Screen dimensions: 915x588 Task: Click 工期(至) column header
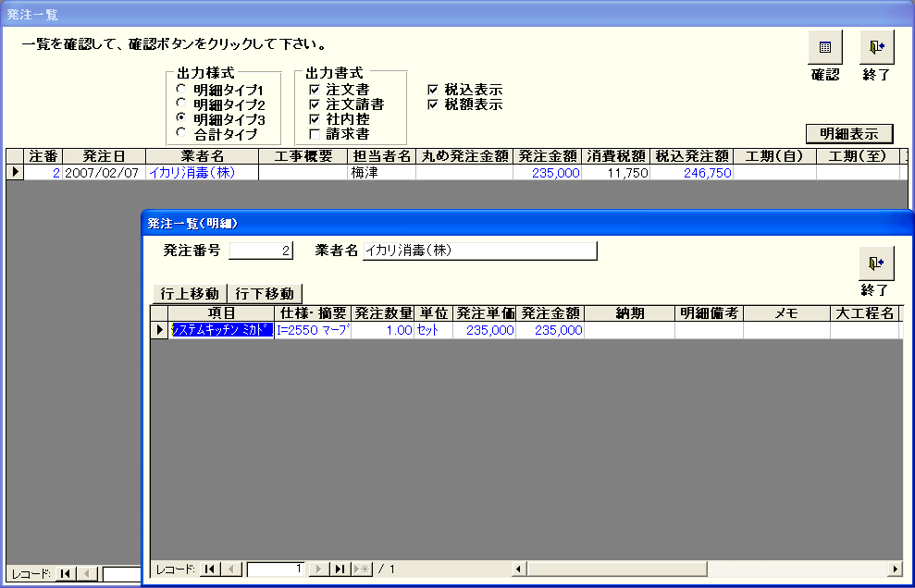(858, 156)
